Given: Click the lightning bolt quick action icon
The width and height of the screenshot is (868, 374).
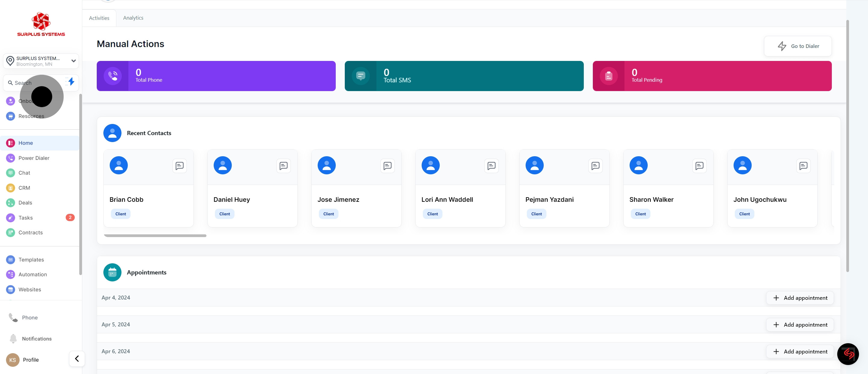Looking at the screenshot, I should tap(71, 82).
